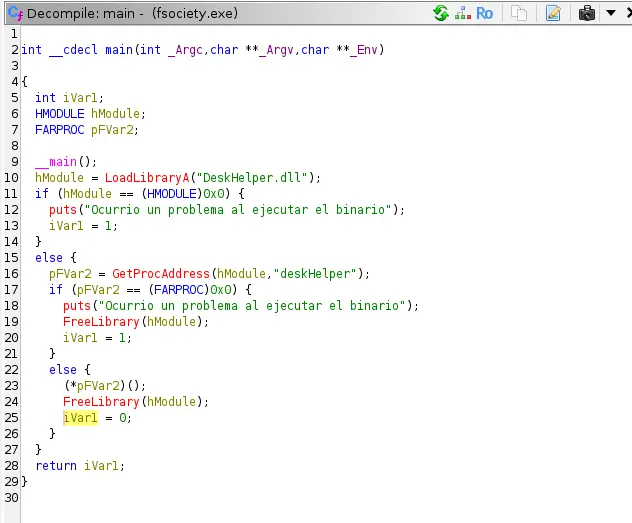Click the FARPROC type in pFVar2 declaration
The height and width of the screenshot is (523, 632).
59,130
